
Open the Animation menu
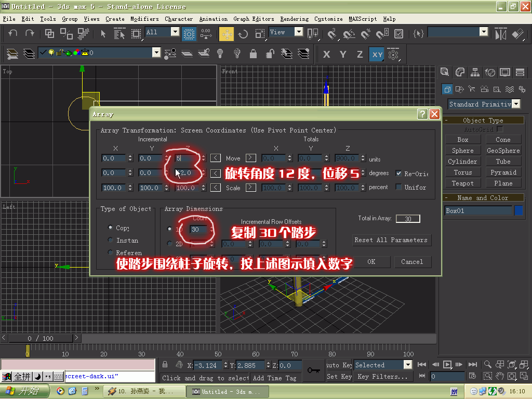tap(214, 19)
